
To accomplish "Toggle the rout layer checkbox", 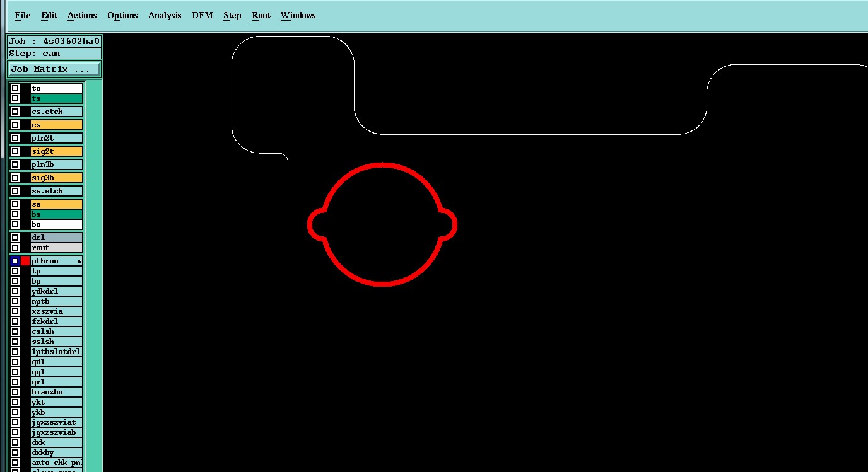I will (15, 248).
